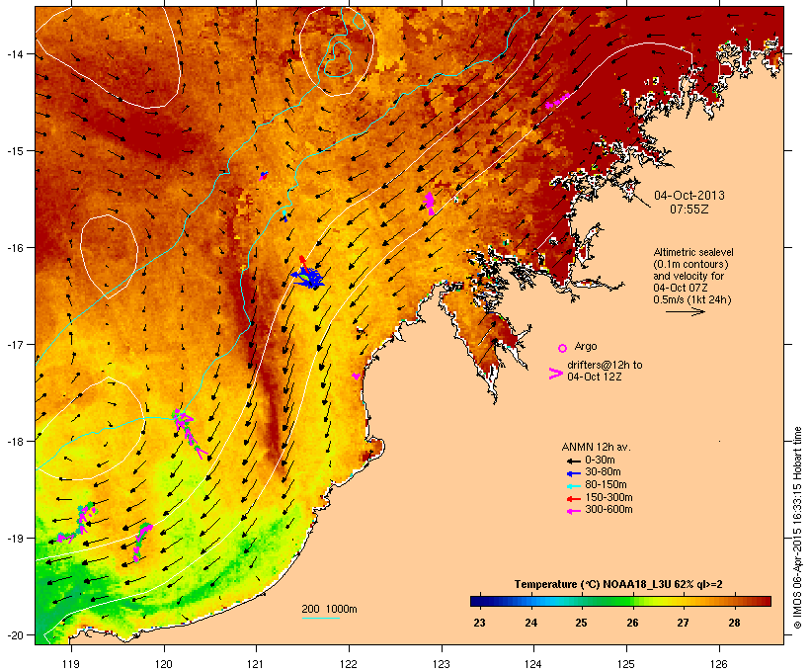Click the color bar value 28

click(734, 623)
